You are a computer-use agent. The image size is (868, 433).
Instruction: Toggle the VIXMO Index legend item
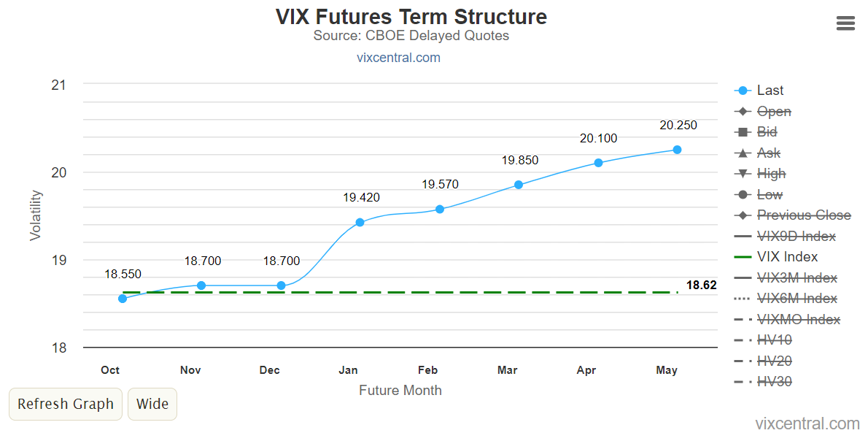pos(798,320)
